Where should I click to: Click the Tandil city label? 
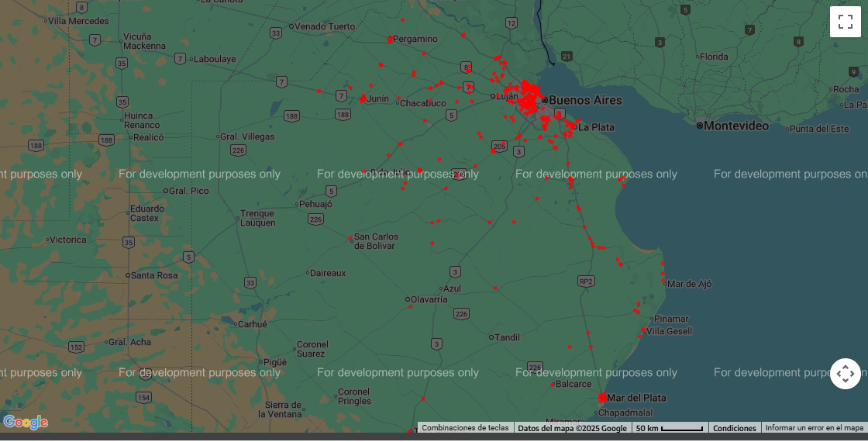508,337
